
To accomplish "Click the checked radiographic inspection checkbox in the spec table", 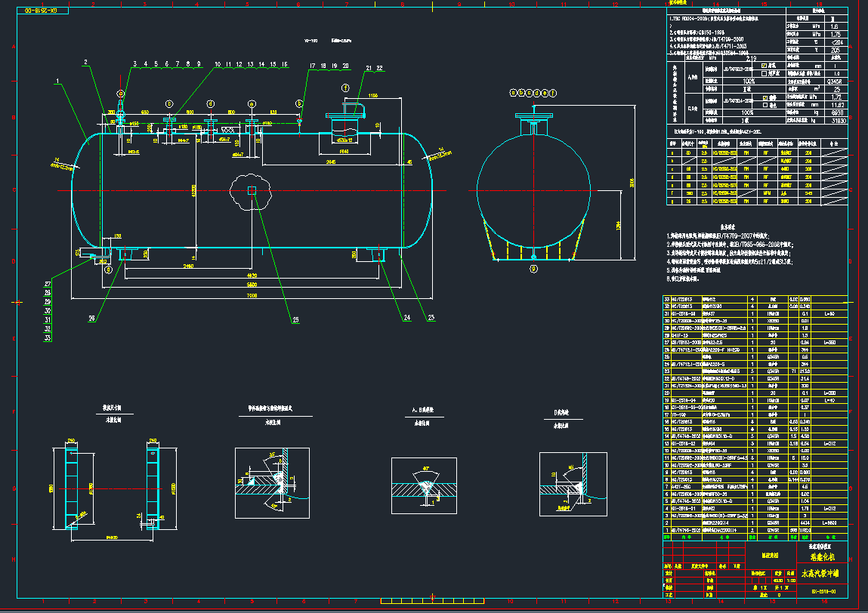I will [x=764, y=66].
